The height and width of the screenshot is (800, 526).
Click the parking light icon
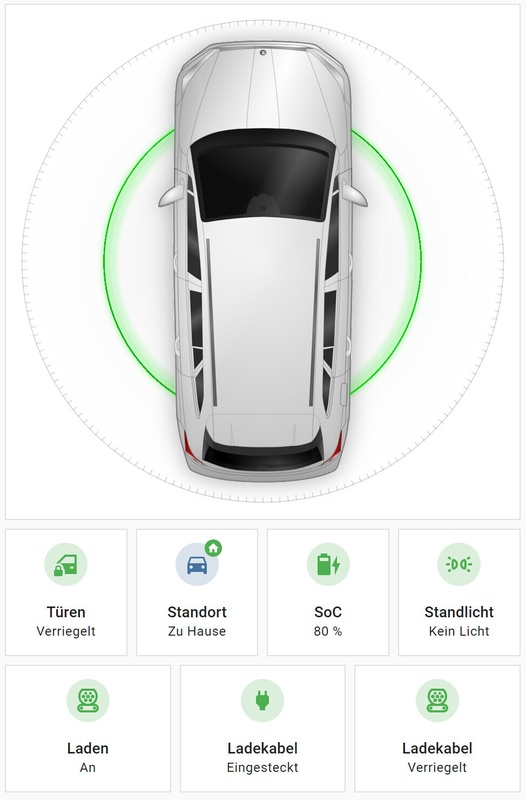pyautogui.click(x=459, y=564)
